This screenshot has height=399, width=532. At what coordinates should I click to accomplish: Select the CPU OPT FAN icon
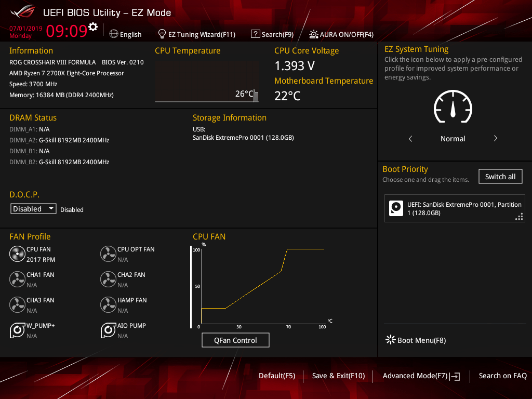[108, 254]
